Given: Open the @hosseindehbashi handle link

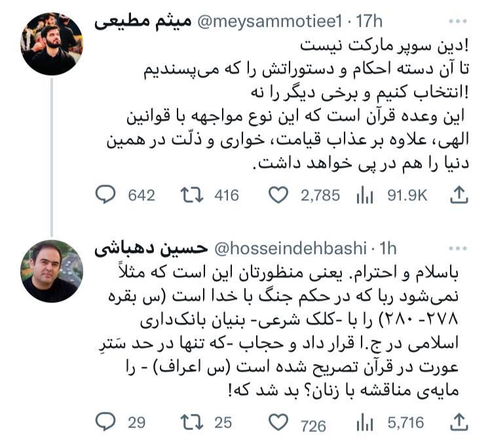Looking at the screenshot, I should point(290,250).
